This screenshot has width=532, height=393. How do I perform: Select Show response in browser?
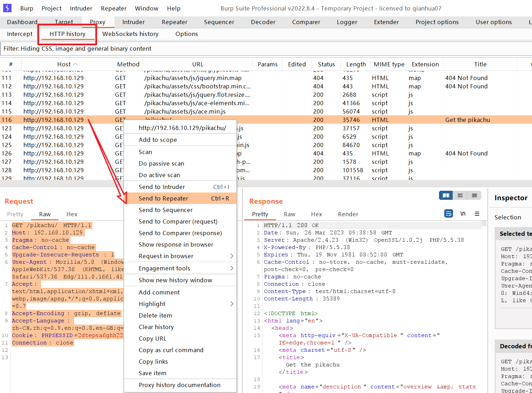180,245
